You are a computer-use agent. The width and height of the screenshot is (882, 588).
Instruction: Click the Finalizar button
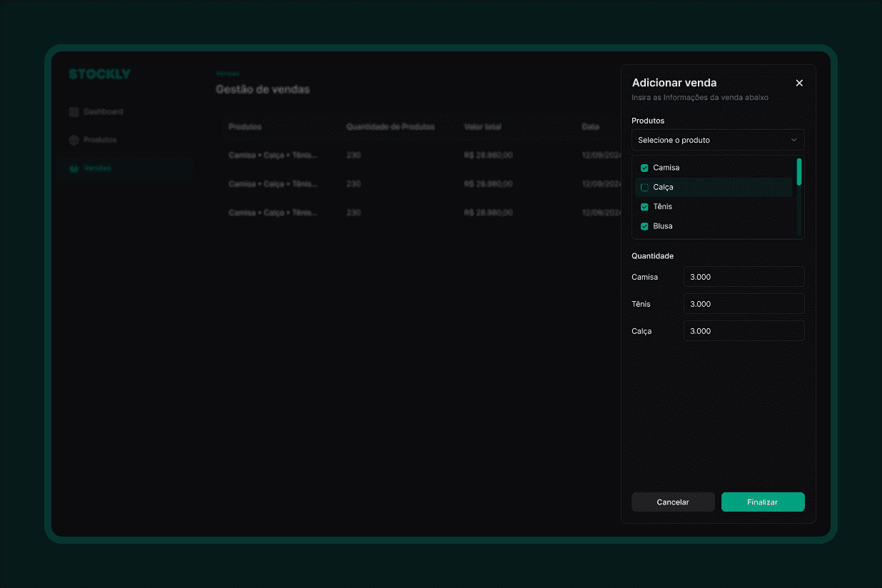[763, 502]
